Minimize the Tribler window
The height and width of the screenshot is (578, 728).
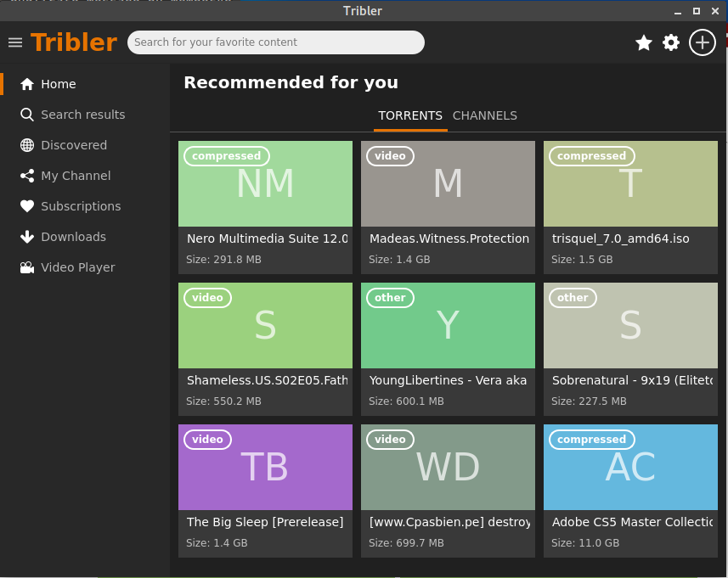[678, 12]
